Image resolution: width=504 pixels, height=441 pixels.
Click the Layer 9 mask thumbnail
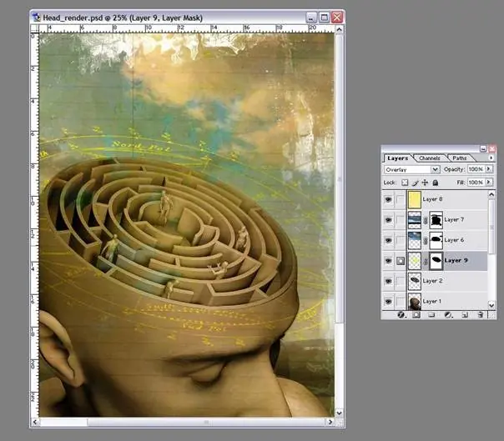(435, 260)
